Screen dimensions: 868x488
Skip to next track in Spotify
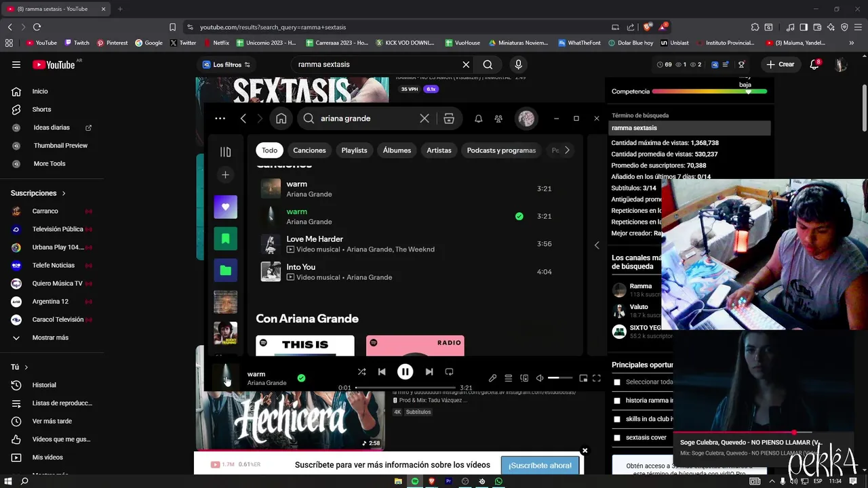(429, 371)
